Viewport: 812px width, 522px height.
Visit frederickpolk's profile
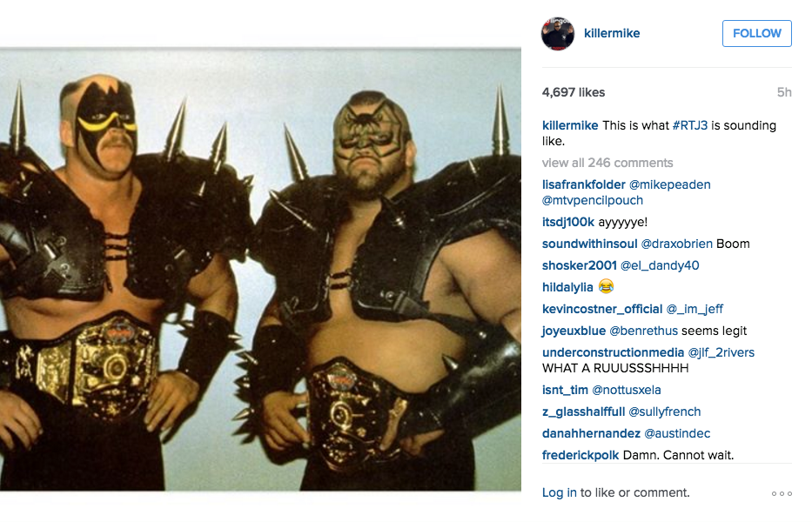click(580, 455)
